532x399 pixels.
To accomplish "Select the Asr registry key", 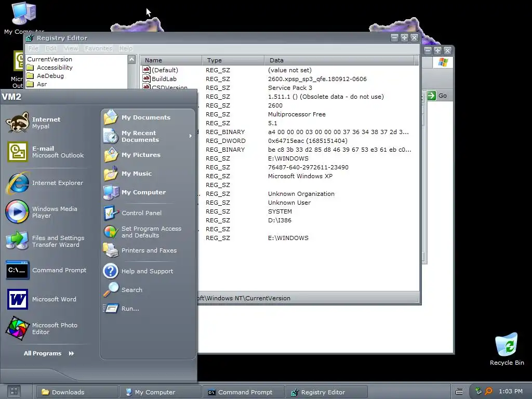I will pos(42,84).
